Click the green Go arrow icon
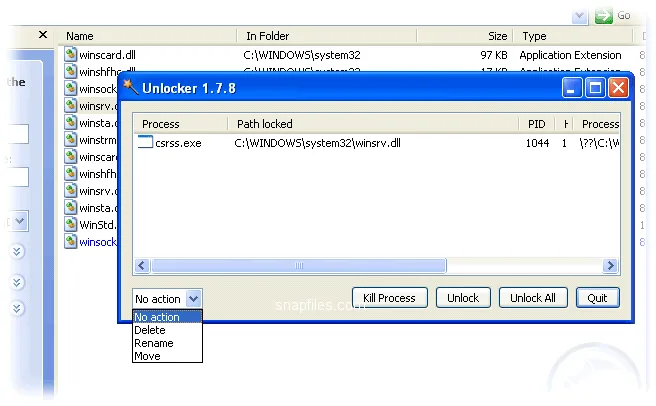The height and width of the screenshot is (406, 656). (x=604, y=15)
